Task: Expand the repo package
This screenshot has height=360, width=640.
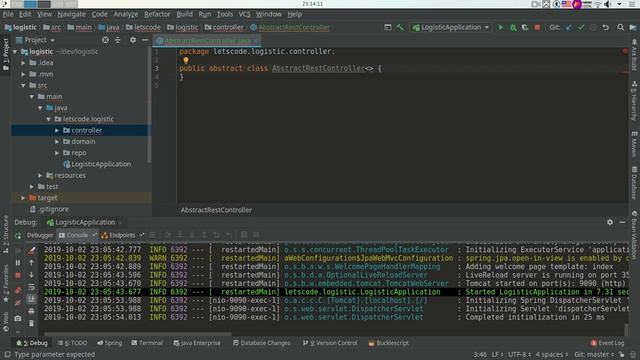Action: click(57, 153)
